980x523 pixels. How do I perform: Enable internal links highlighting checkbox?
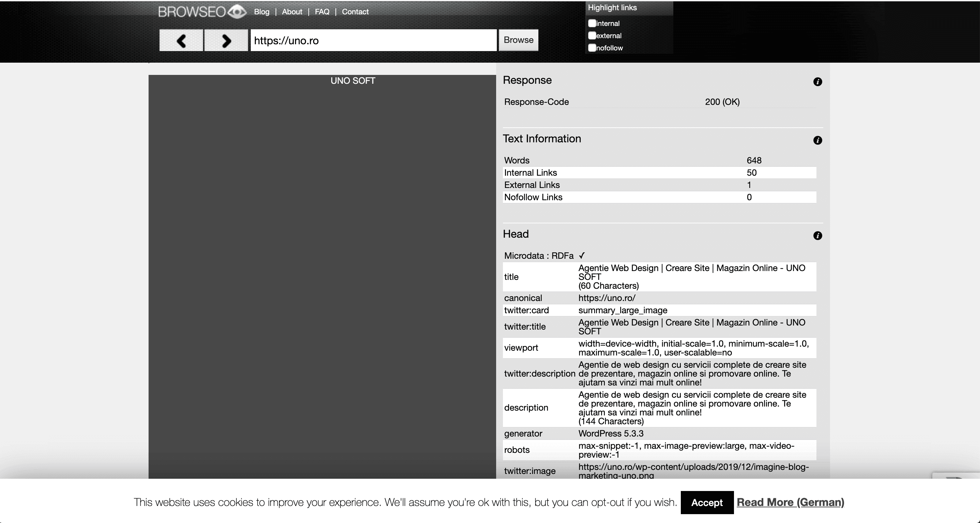coord(592,23)
